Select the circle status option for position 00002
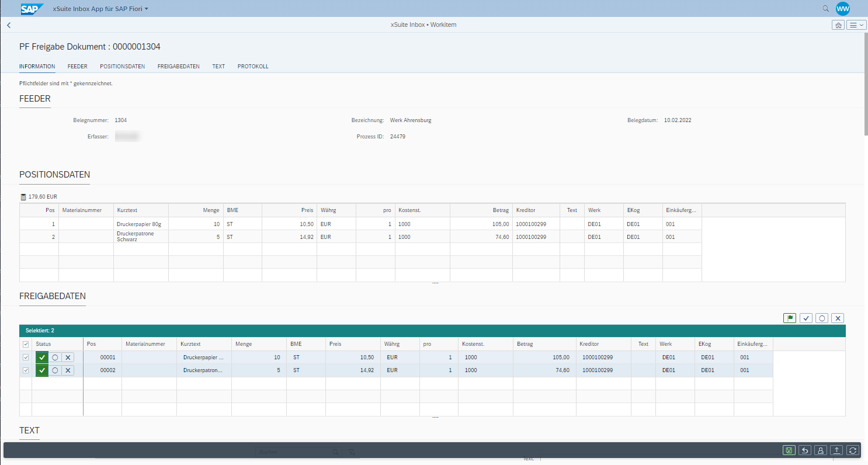This screenshot has height=465, width=868. pos(55,370)
